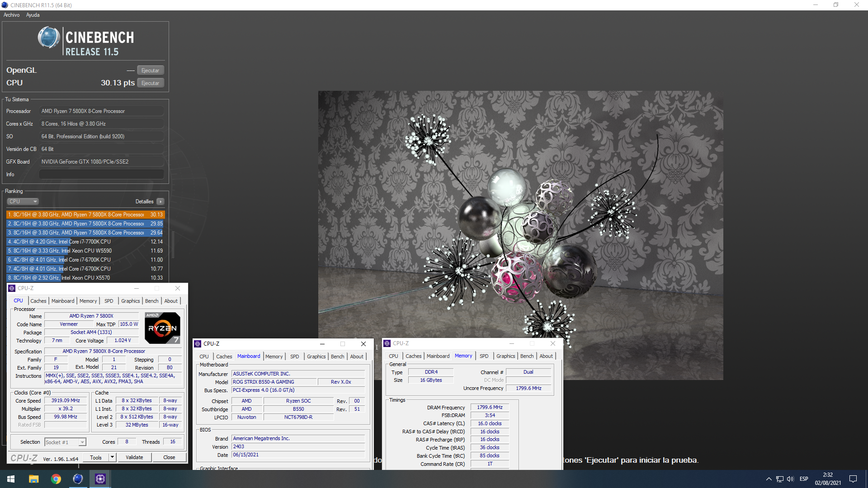868x488 pixels.
Task: Open About tab in the Mainboard CPU-Z window
Action: pyautogui.click(x=357, y=357)
